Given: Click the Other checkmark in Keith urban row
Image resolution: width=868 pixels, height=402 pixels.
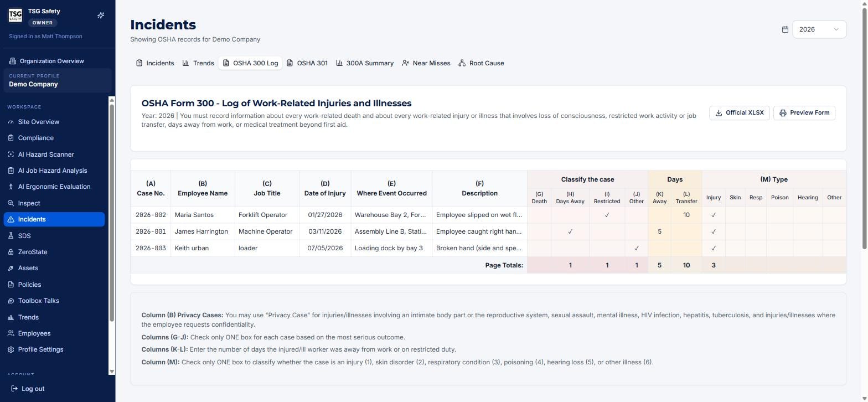Looking at the screenshot, I should click(637, 248).
